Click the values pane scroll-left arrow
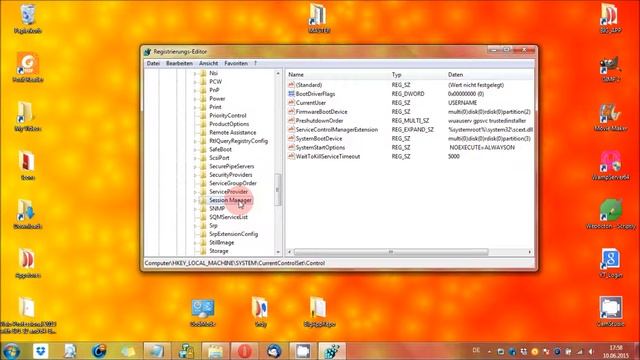 coord(289,252)
